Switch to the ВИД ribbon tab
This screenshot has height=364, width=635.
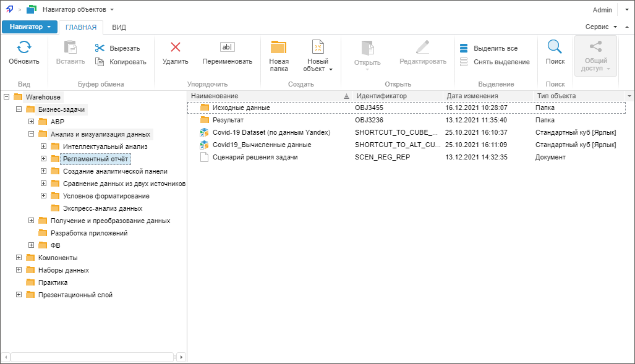click(x=119, y=27)
